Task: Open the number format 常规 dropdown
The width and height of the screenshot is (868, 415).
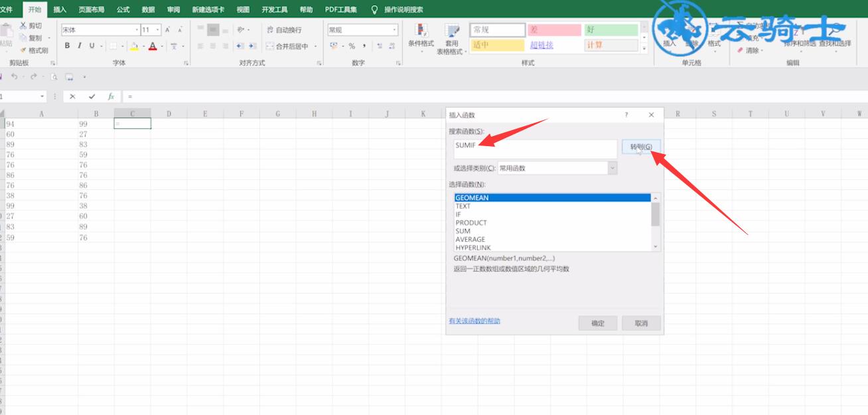Action: pyautogui.click(x=394, y=30)
